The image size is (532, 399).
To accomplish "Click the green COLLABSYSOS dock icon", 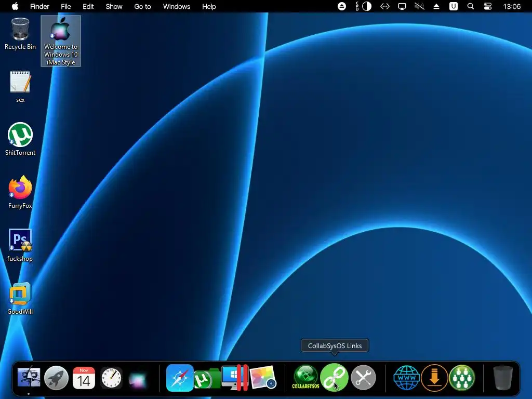I will point(305,377).
